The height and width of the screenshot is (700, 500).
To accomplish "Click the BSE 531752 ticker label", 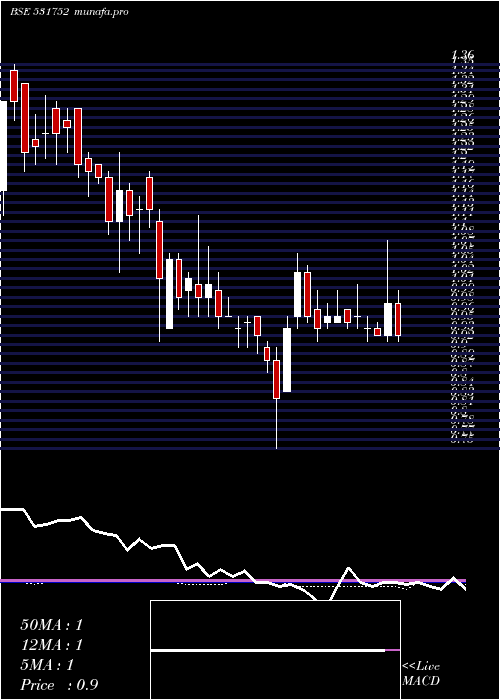I will click(x=39, y=12).
